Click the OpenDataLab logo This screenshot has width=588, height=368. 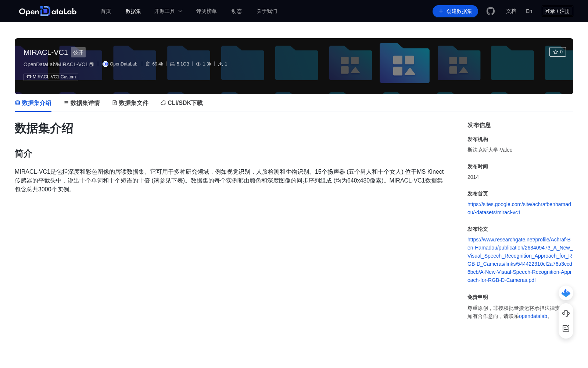point(48,11)
